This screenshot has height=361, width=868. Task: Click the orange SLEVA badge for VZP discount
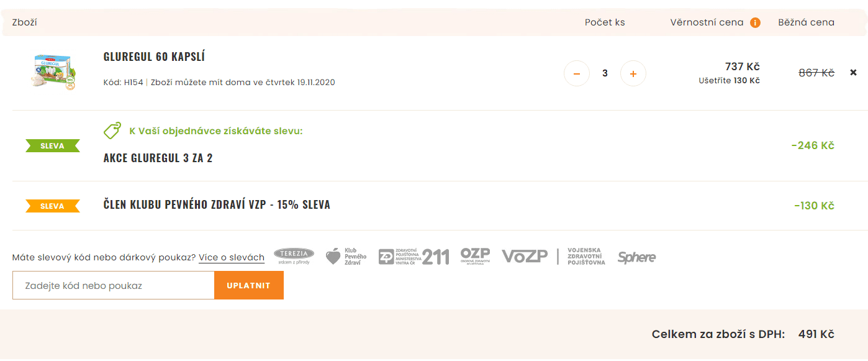coord(53,205)
